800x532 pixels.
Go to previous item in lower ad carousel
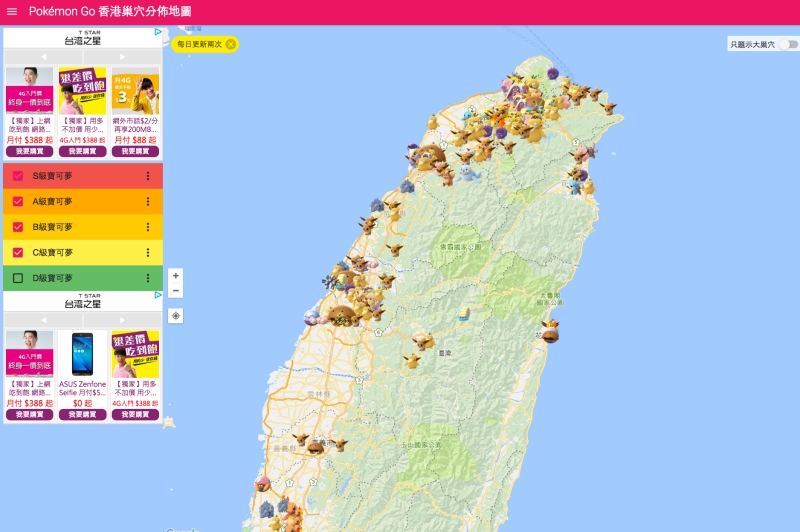(43, 320)
